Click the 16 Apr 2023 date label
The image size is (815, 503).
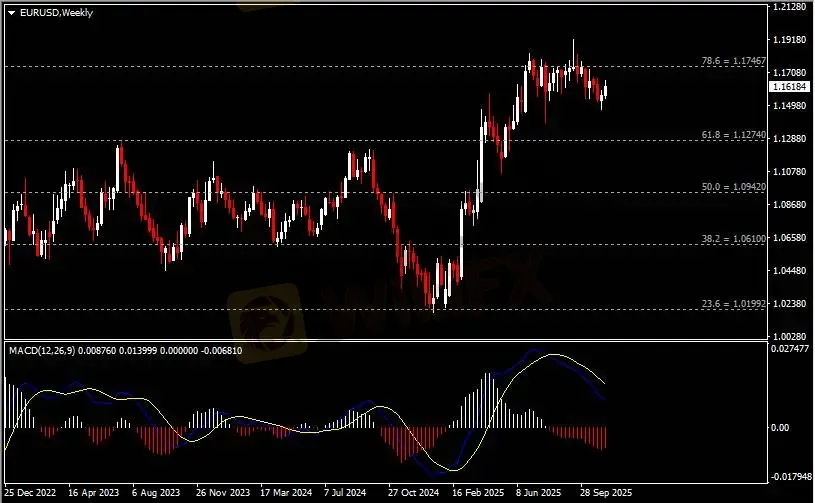(93, 493)
